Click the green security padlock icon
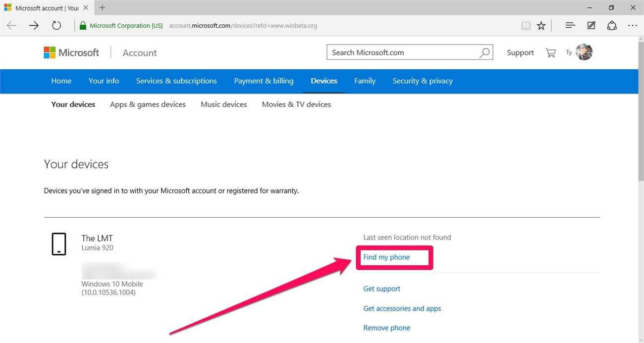This screenshot has width=644, height=343. tap(83, 26)
